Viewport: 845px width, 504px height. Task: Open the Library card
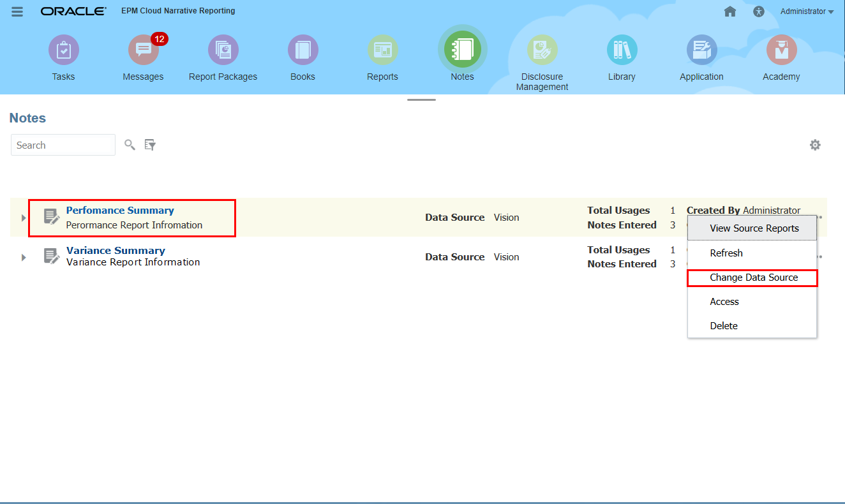click(622, 58)
